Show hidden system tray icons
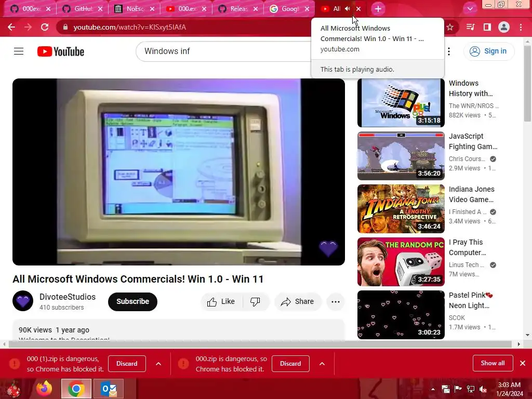 tap(433, 389)
